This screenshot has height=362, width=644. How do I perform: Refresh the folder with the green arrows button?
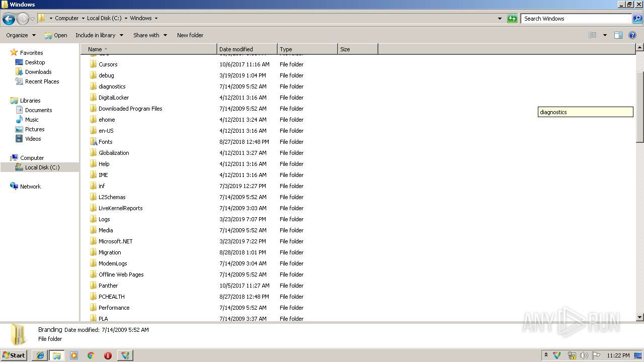512,19
